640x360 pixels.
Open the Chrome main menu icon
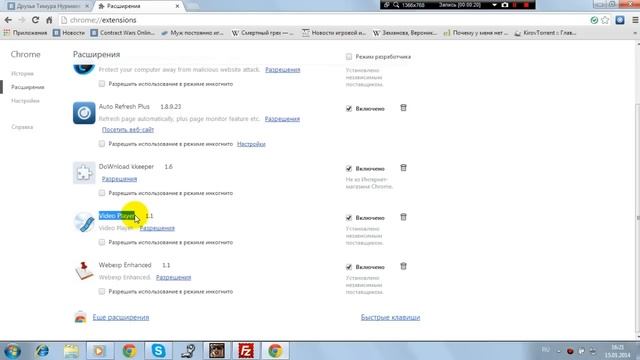pyautogui.click(x=635, y=20)
